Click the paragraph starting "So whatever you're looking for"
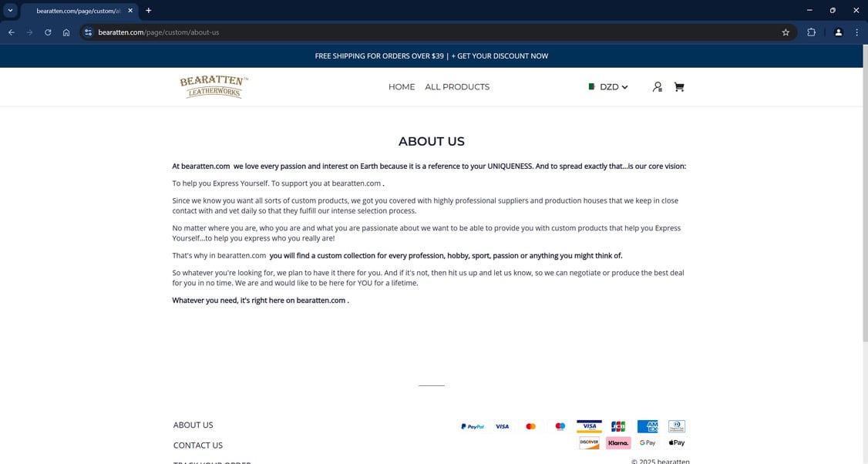 click(428, 278)
